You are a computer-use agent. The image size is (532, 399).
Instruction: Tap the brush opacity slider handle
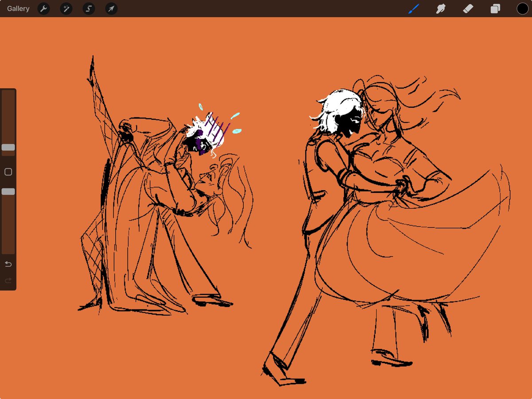[8, 191]
